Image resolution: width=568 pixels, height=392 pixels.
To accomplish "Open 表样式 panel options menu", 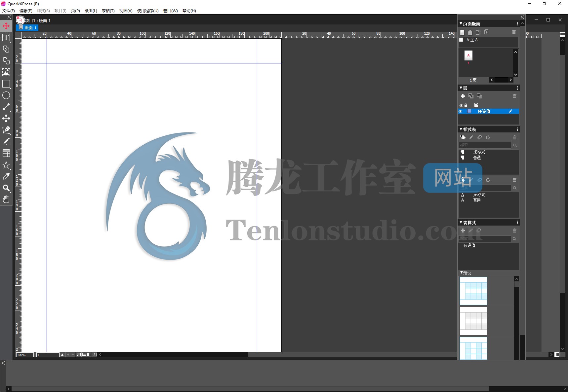I will click(517, 223).
